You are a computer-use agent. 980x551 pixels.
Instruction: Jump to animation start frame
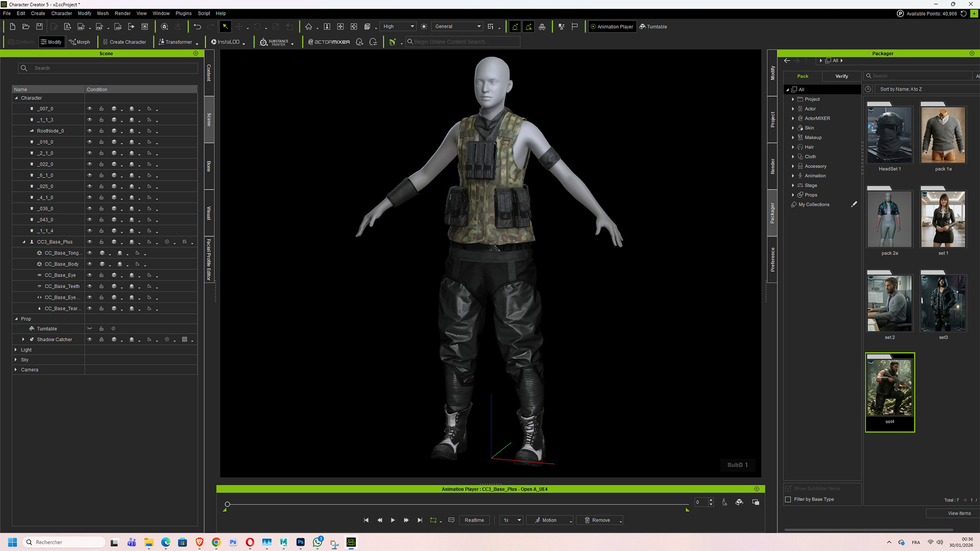(366, 520)
